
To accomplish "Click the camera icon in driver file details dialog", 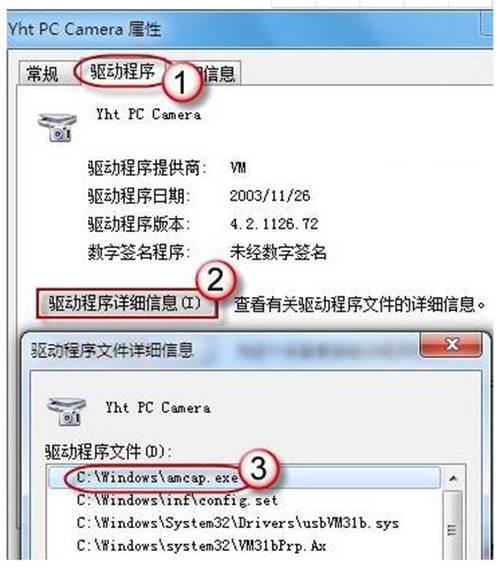I will (x=67, y=412).
